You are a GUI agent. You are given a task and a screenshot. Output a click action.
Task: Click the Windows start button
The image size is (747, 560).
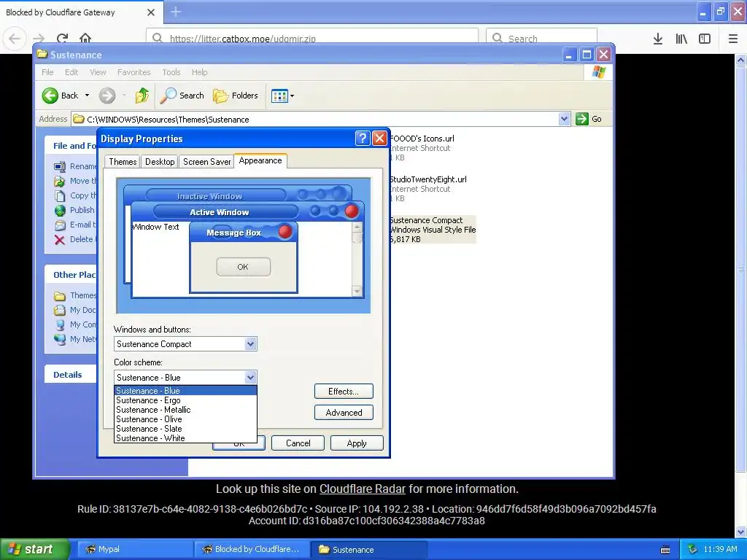[x=34, y=549]
